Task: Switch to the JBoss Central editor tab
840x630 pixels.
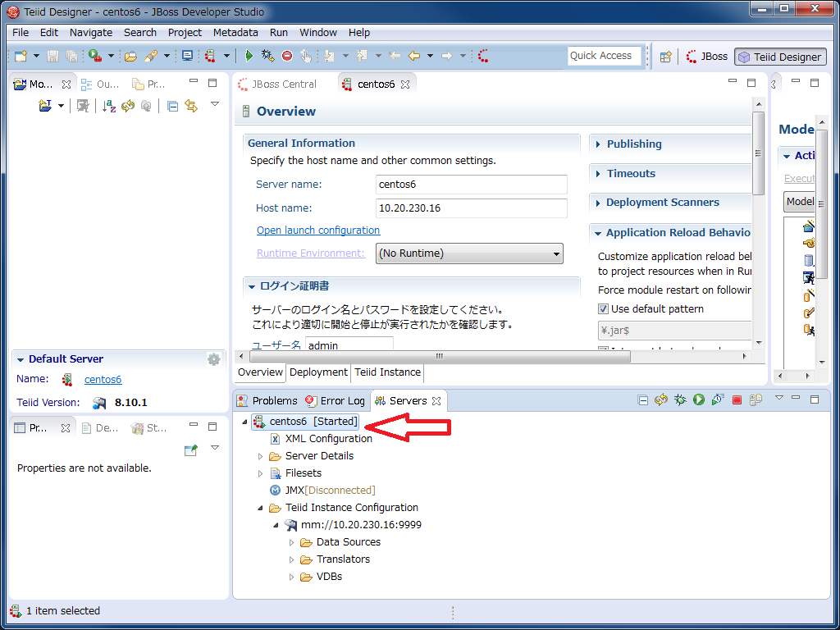Action: click(x=277, y=84)
